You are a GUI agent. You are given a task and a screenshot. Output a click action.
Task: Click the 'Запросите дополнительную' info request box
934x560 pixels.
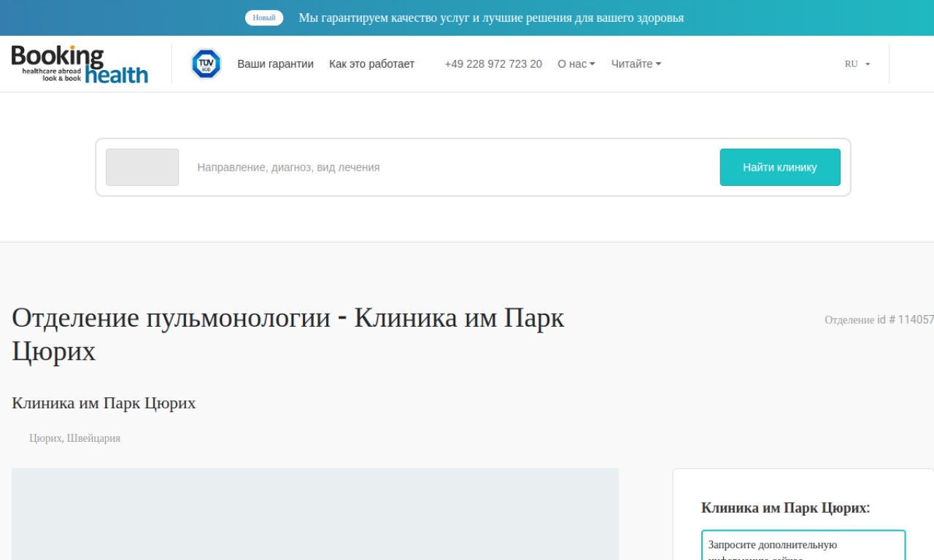point(803,545)
